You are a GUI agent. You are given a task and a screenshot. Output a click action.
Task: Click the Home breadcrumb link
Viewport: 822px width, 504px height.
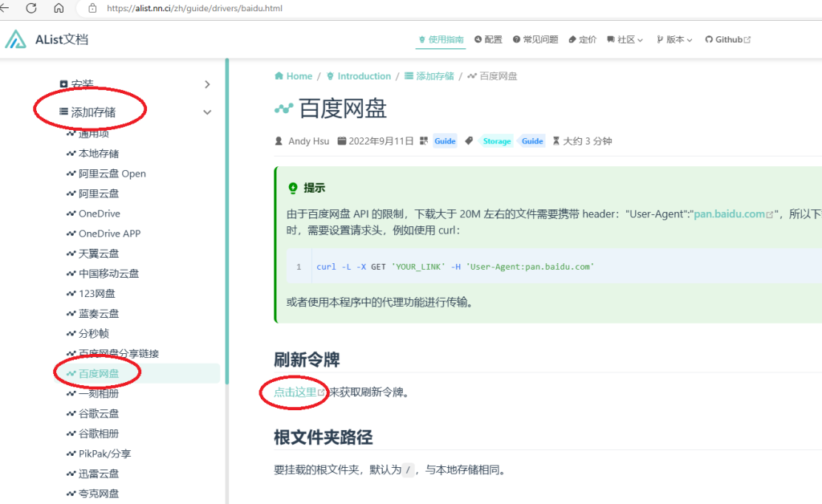(x=293, y=76)
